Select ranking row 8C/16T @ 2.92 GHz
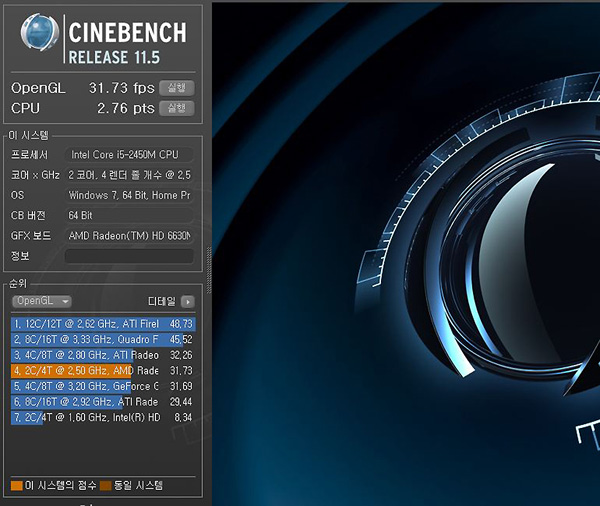 [103, 402]
